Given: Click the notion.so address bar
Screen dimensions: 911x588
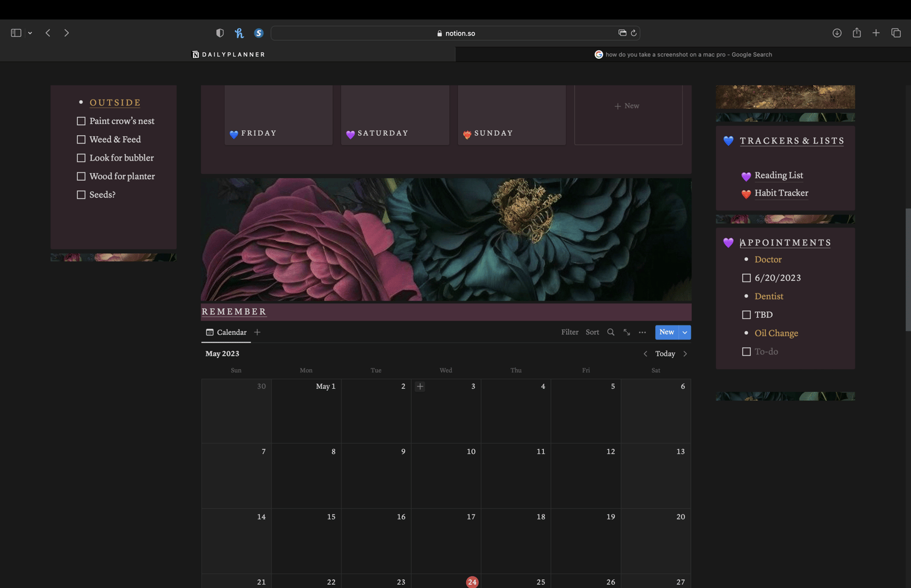Looking at the screenshot, I should coord(455,33).
